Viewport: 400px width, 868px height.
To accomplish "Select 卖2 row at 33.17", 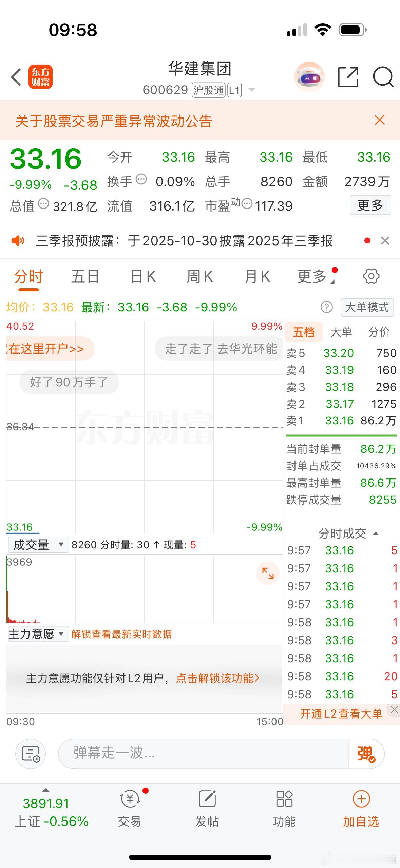I will pyautogui.click(x=341, y=404).
